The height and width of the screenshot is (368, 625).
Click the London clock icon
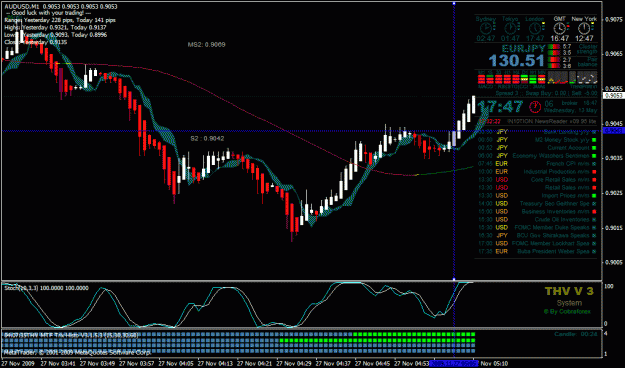535,28
